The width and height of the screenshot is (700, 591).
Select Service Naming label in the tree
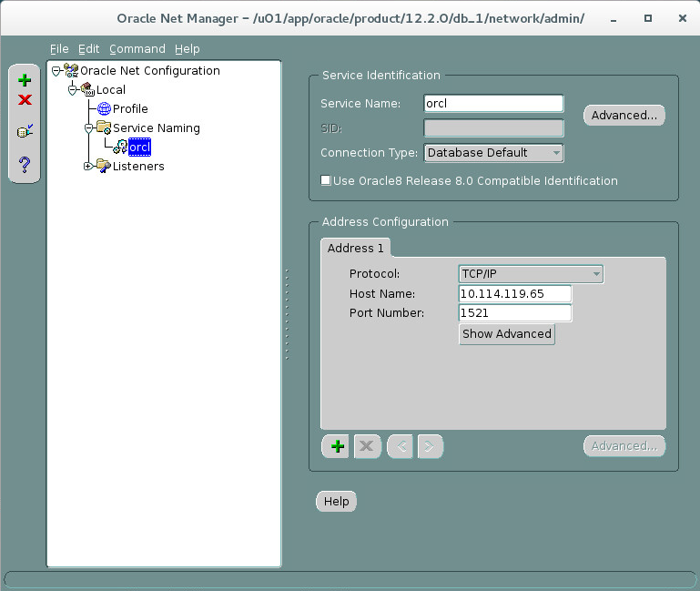coord(157,128)
